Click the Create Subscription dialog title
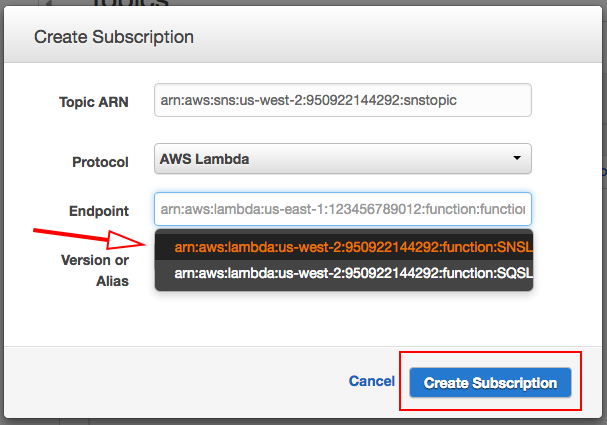Viewport: 607px width, 425px height. 114,37
